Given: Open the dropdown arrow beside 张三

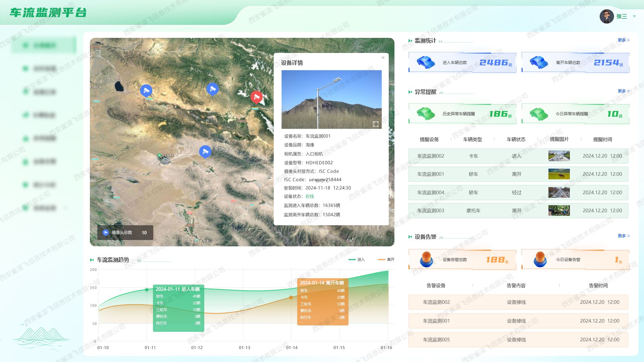Looking at the screenshot, I should 634,16.
